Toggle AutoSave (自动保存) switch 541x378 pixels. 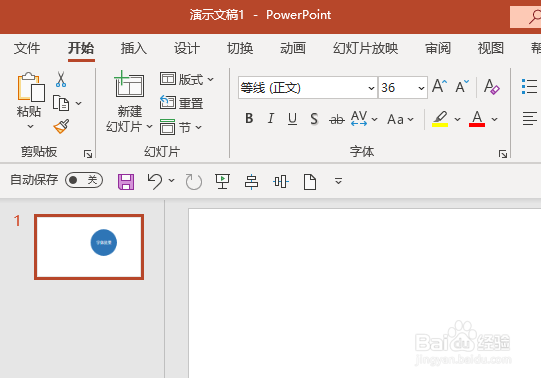(x=84, y=180)
